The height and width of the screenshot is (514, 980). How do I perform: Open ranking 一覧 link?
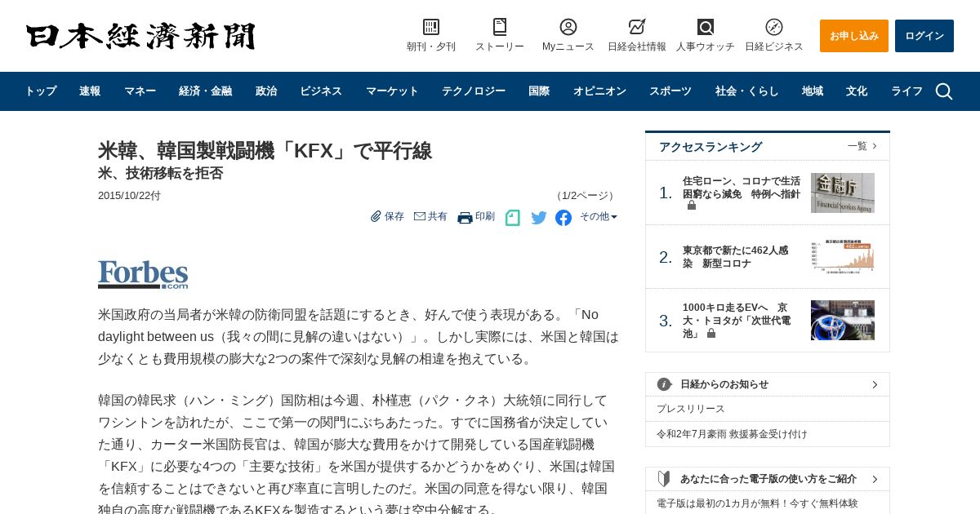[862, 146]
